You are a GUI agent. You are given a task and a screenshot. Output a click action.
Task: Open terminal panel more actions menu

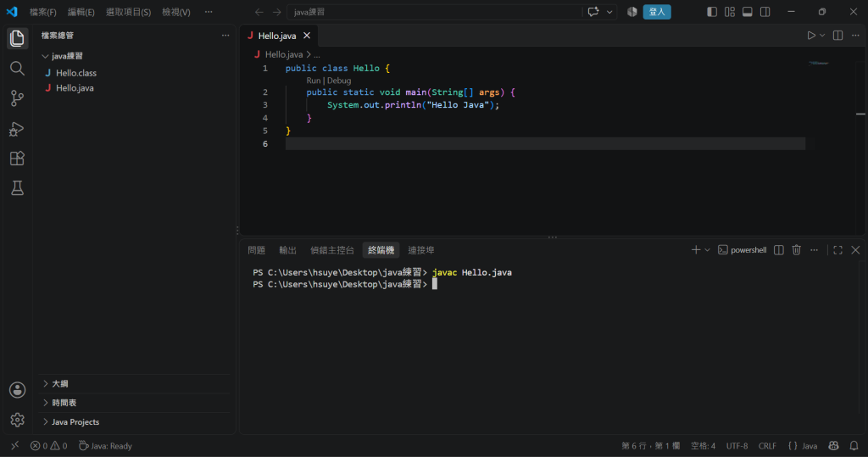815,250
